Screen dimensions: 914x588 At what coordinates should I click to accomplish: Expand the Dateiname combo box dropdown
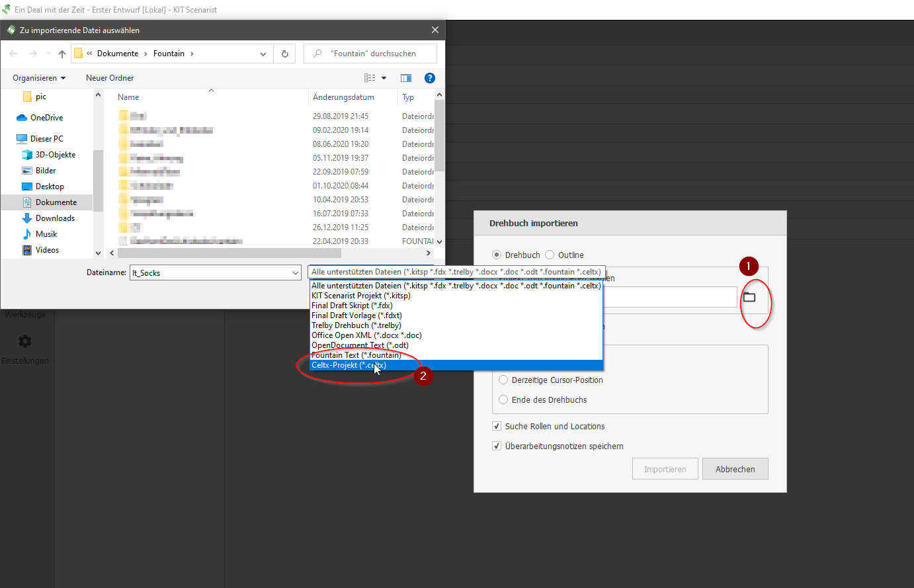click(295, 273)
